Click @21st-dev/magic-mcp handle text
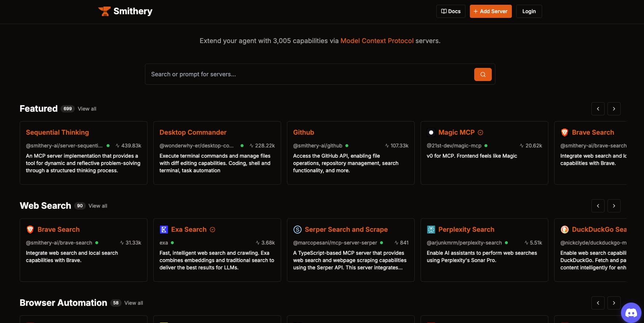This screenshot has height=323, width=644. tap(454, 146)
